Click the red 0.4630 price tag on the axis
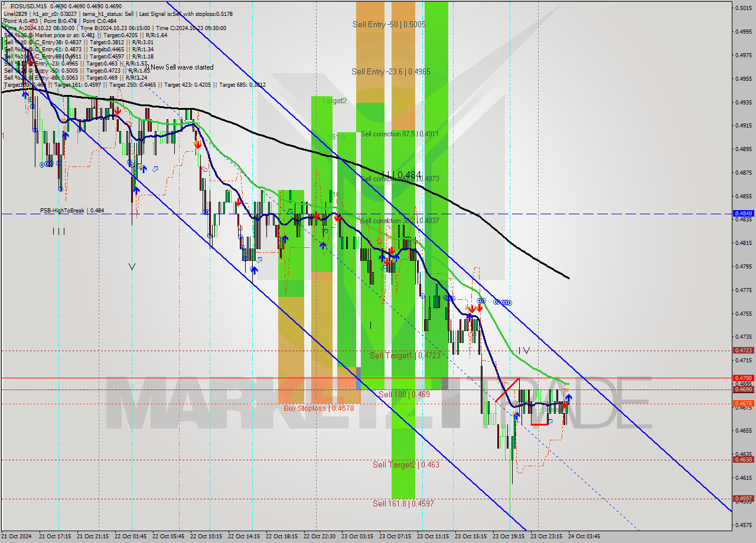This screenshot has height=543, width=756. (742, 460)
